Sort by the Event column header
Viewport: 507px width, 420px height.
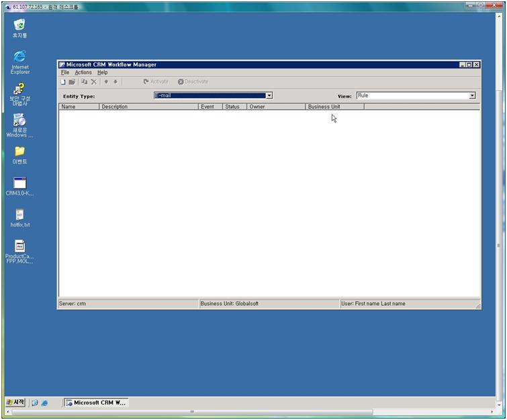point(210,107)
